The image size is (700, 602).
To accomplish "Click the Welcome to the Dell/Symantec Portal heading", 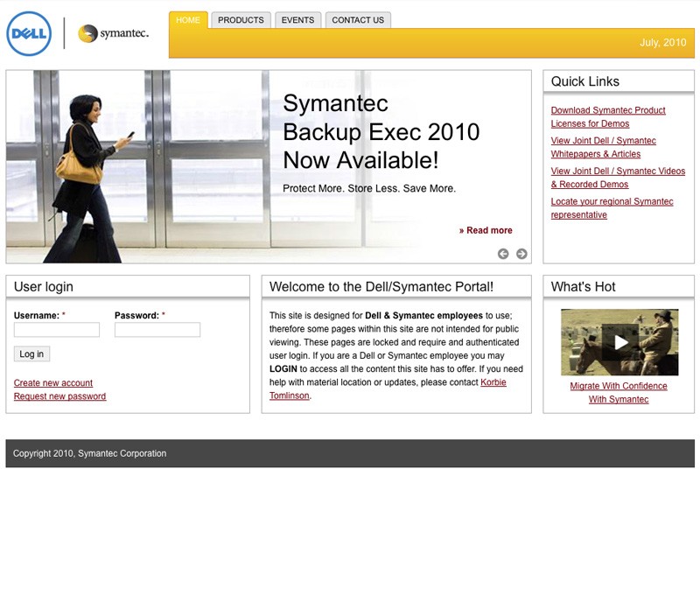I will coord(381,287).
